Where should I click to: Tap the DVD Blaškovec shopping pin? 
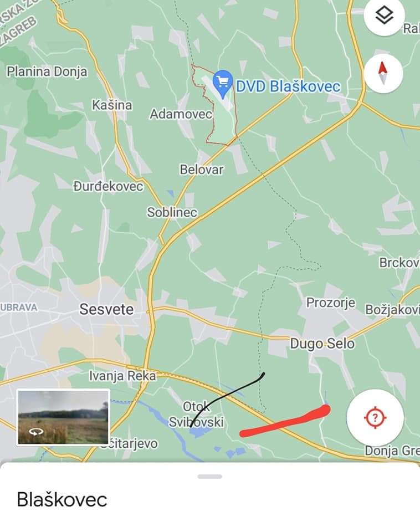pyautogui.click(x=223, y=84)
